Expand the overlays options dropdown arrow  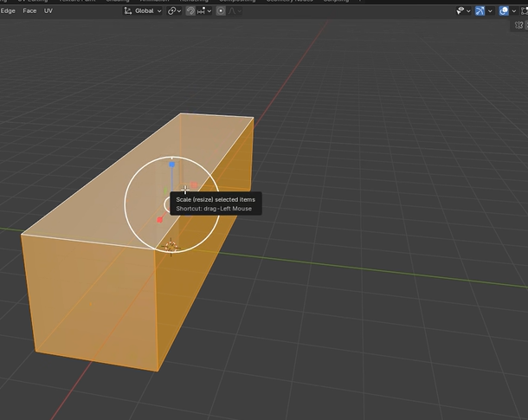click(x=514, y=10)
